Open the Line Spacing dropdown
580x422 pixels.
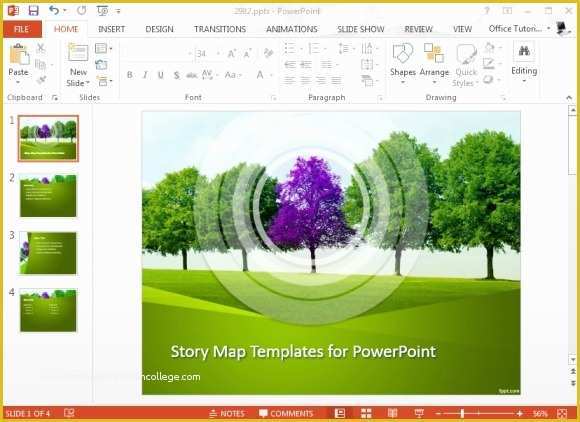coord(347,48)
